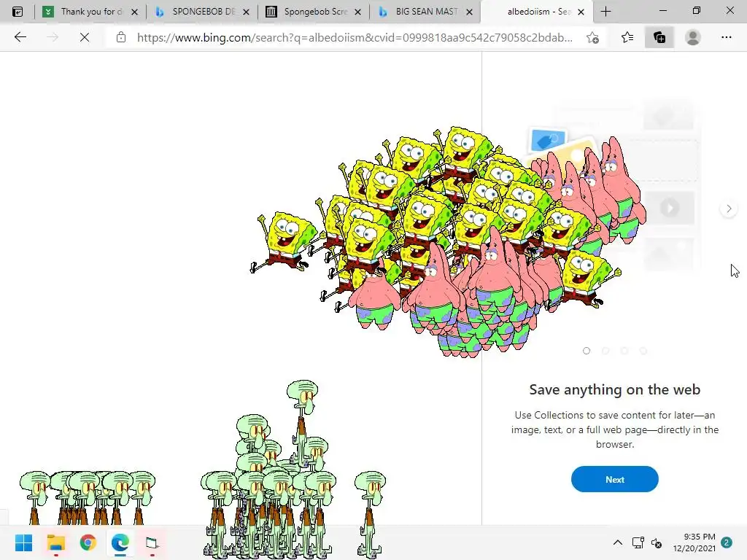Open Settings and more ellipsis menu
The height and width of the screenshot is (560, 747).
point(726,37)
